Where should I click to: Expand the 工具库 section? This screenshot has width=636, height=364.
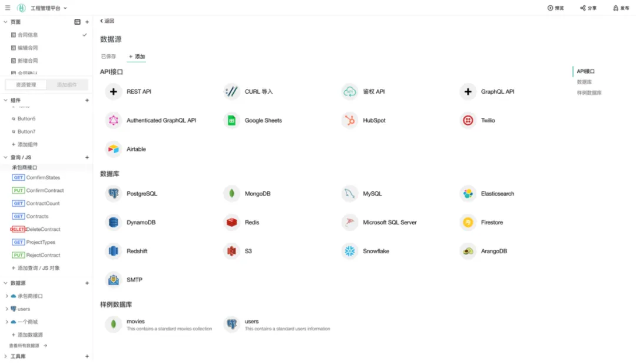[x=6, y=356]
